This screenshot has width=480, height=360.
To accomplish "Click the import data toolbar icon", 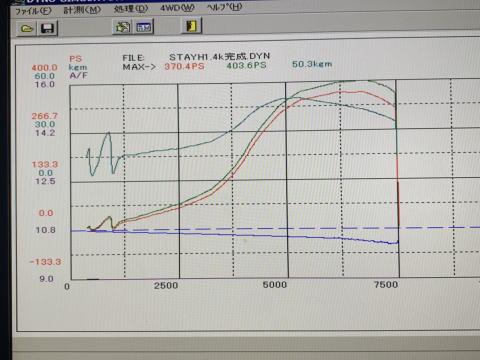I will (x=123, y=27).
